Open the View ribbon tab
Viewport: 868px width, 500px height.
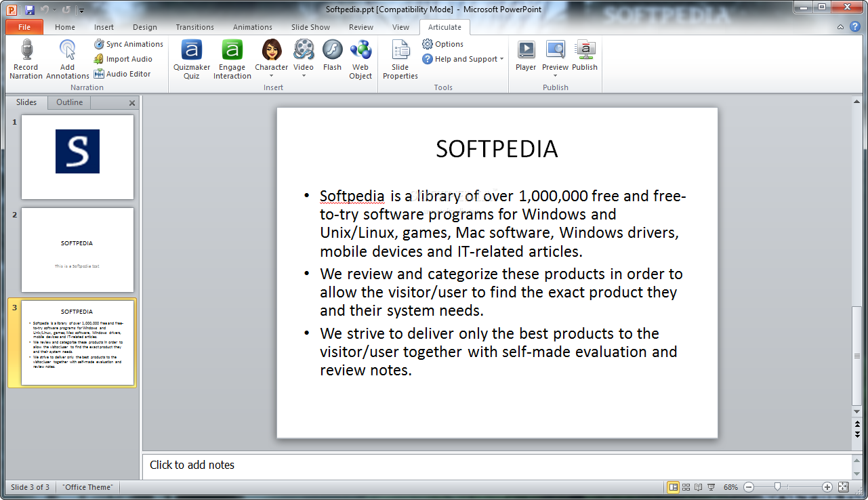(400, 27)
